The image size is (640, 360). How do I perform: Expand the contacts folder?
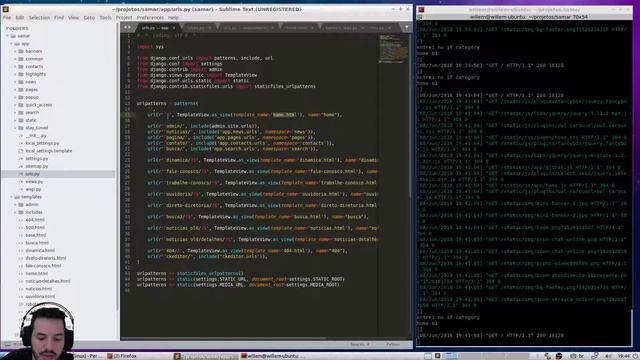point(16,67)
